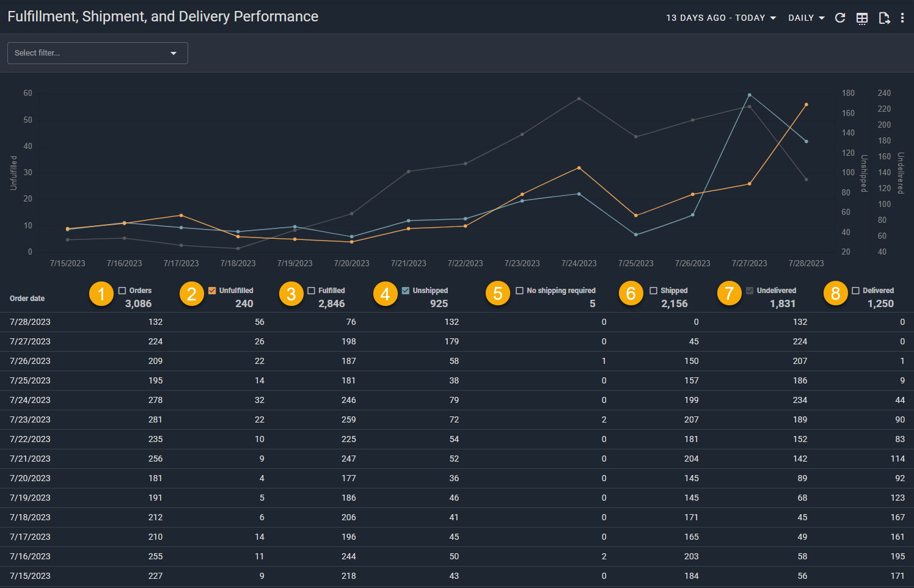Expand the Daily interval dropdown
This screenshot has height=588, width=914.
point(806,18)
